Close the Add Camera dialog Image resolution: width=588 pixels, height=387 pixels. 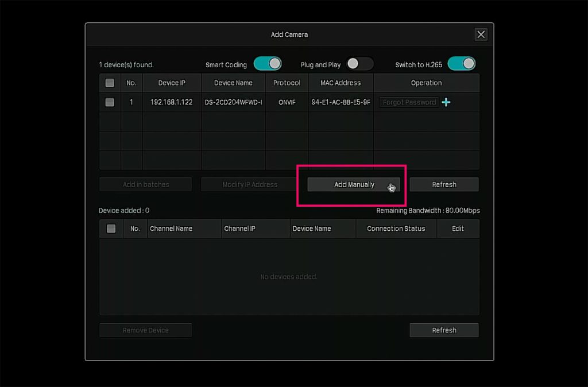click(x=481, y=34)
